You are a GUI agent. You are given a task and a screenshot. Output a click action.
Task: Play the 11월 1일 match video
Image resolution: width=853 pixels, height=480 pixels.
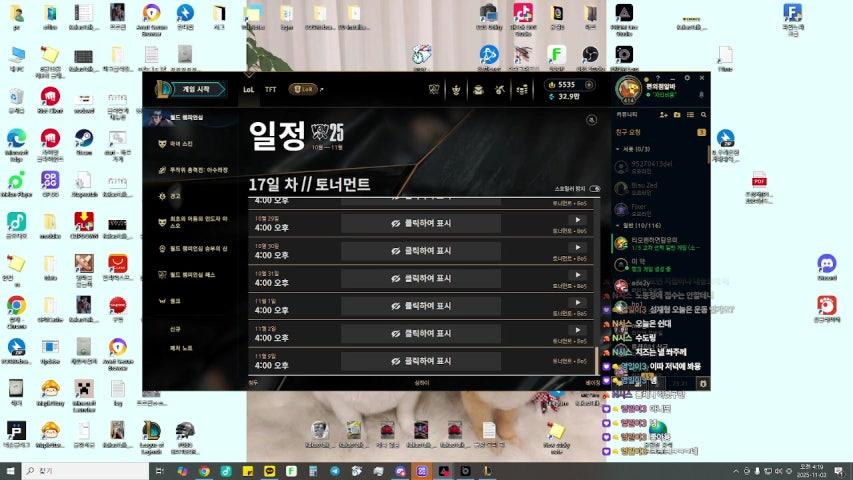(x=577, y=303)
